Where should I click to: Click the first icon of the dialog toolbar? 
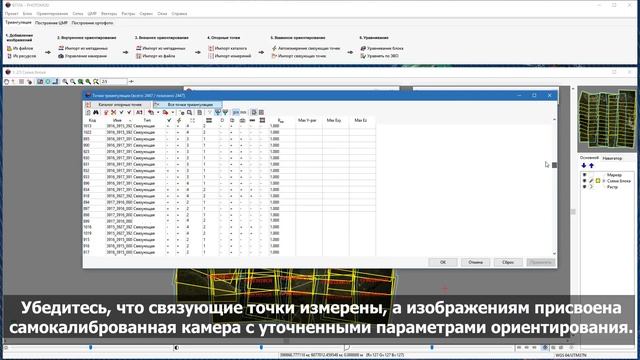pos(87,112)
